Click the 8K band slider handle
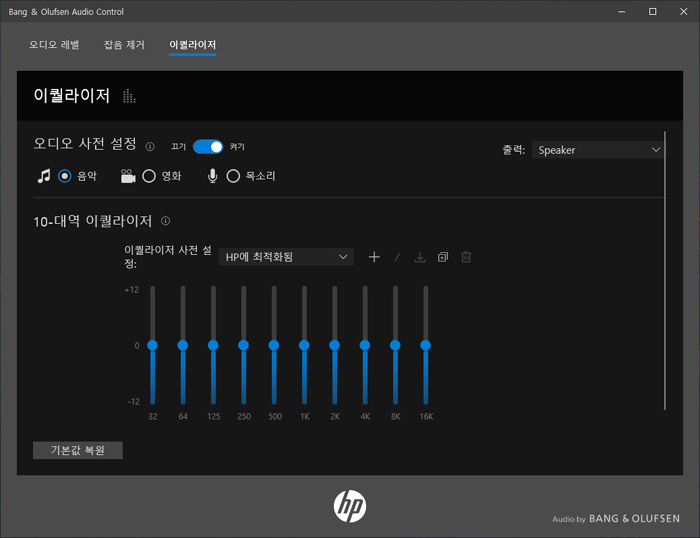Viewport: 700px width, 538px height. click(396, 345)
